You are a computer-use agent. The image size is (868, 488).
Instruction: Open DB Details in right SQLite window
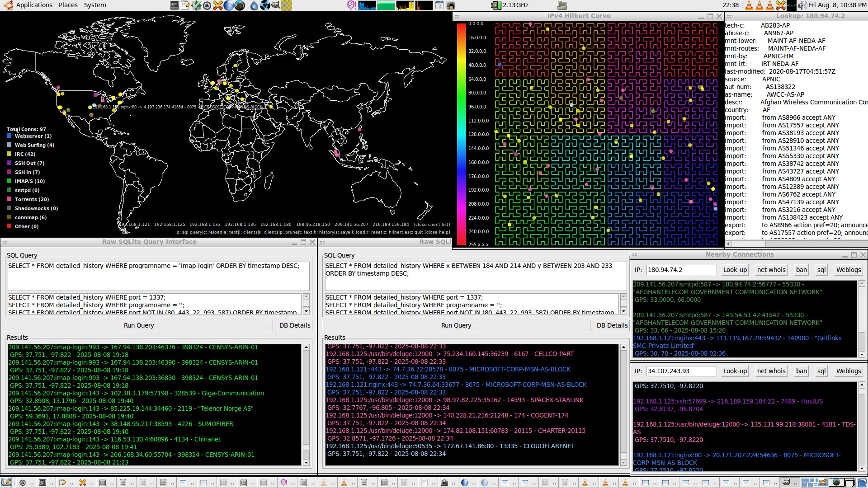point(612,325)
